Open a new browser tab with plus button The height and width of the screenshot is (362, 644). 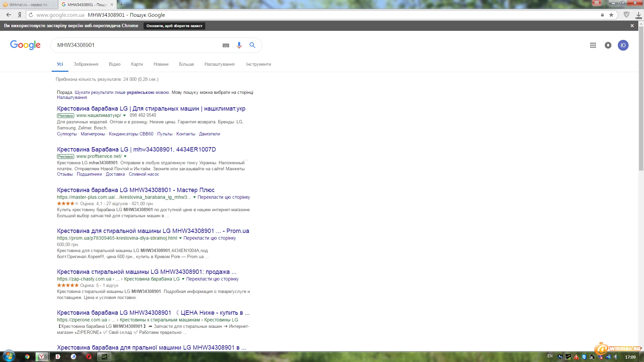click(x=121, y=4)
